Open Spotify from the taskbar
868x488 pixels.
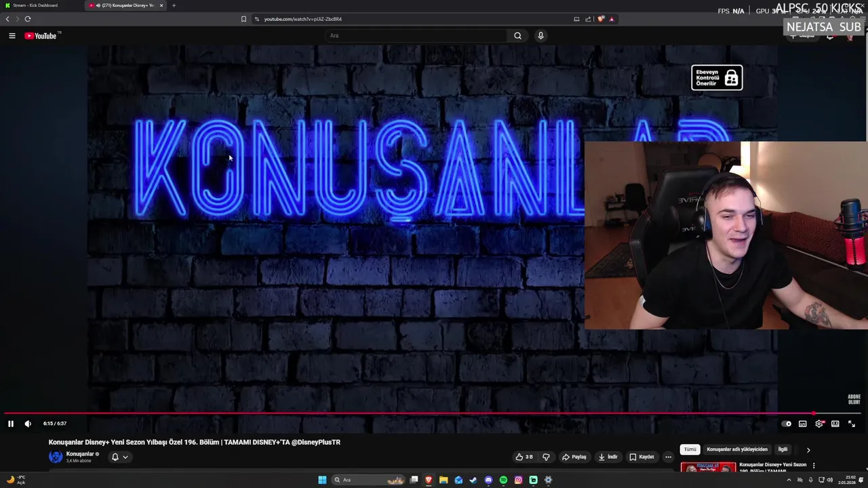point(503,480)
